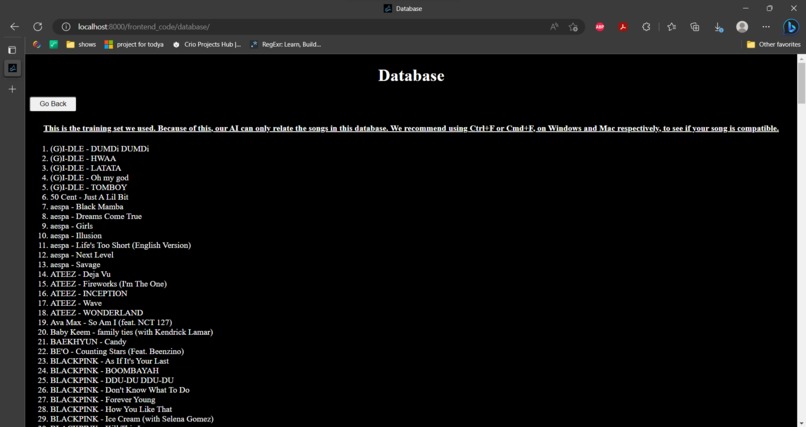Viewport: 806px width, 427px height.
Task: Open the Collections icon
Action: pos(694,27)
